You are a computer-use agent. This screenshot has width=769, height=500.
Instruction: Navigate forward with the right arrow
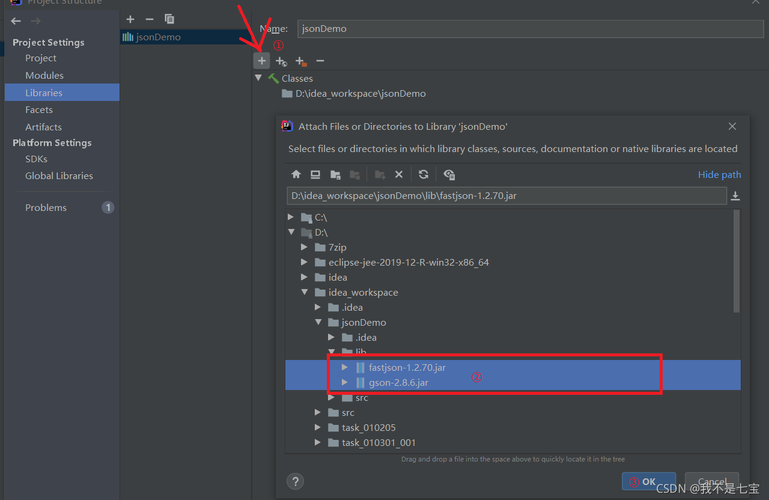coord(36,21)
